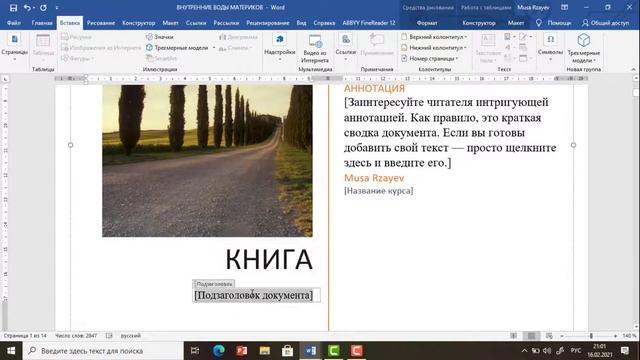Collapse the ribbon with the chevron

tap(633, 69)
